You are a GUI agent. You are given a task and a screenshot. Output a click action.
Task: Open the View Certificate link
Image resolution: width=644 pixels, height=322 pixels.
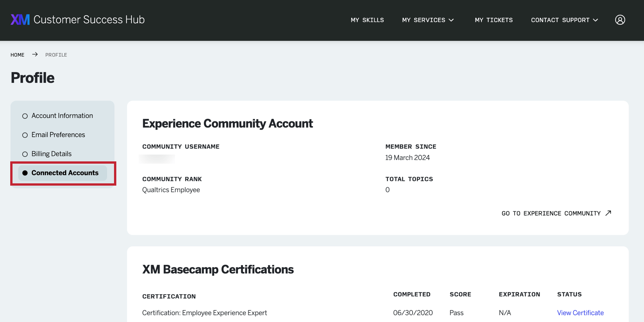tap(580, 313)
